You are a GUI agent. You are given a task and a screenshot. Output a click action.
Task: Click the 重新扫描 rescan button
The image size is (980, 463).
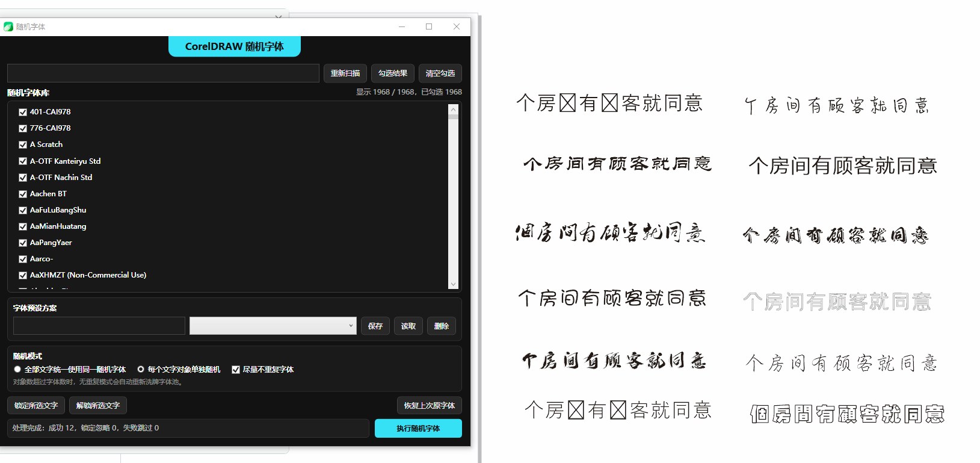tap(345, 73)
